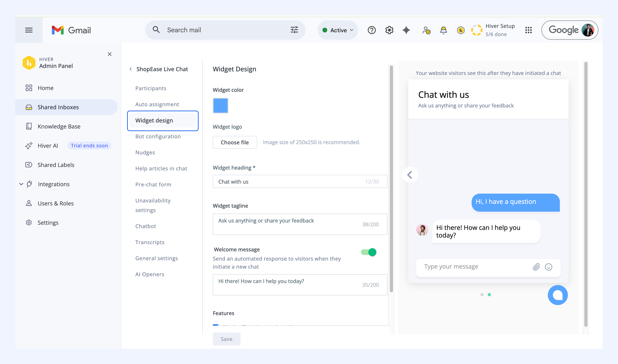Show previous widget preview slide
618x364 pixels.
(410, 175)
